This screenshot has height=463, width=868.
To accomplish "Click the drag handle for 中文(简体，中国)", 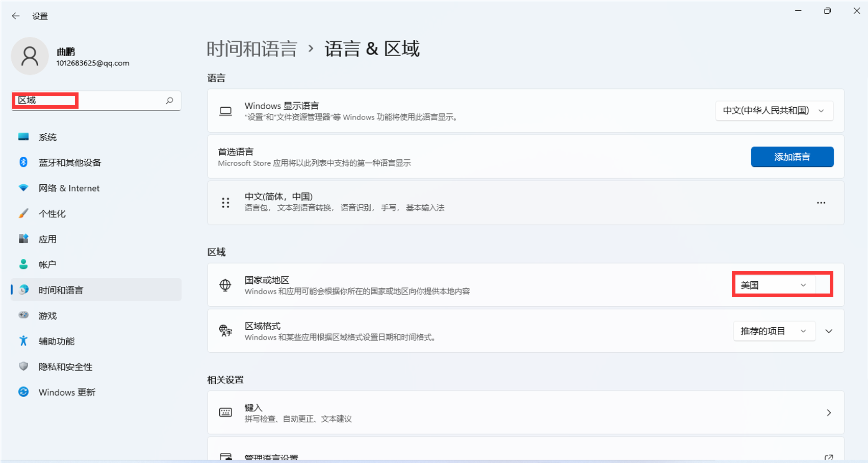I will (x=225, y=203).
